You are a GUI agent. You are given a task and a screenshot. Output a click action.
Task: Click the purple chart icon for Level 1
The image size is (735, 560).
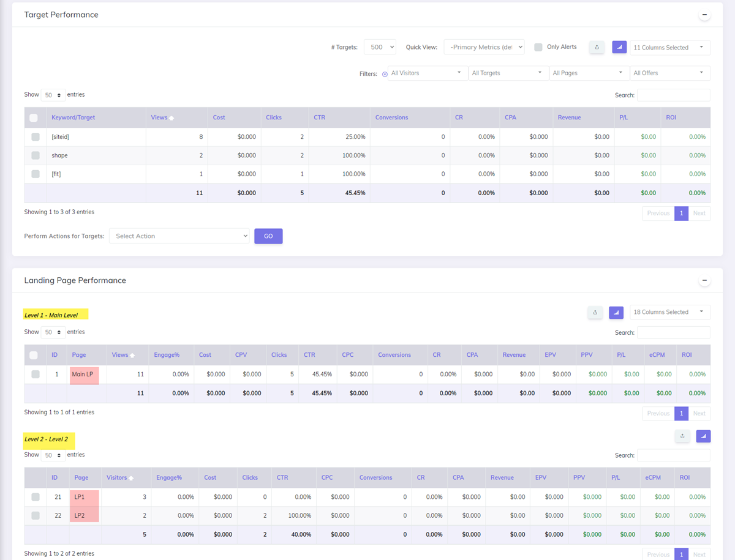616,312
